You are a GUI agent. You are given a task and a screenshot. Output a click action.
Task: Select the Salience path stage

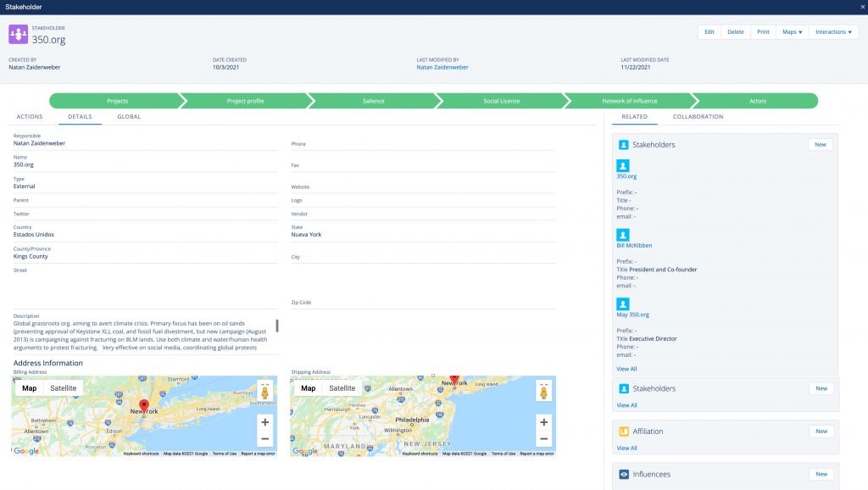click(x=373, y=101)
